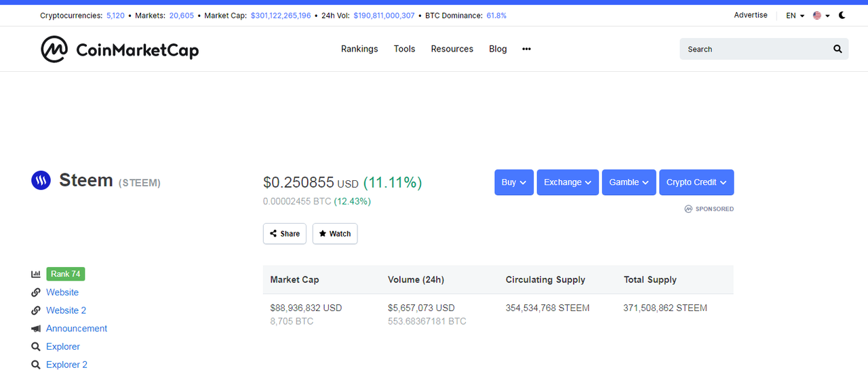
Task: Click the CoinMarketCap wordmark text
Action: (138, 49)
